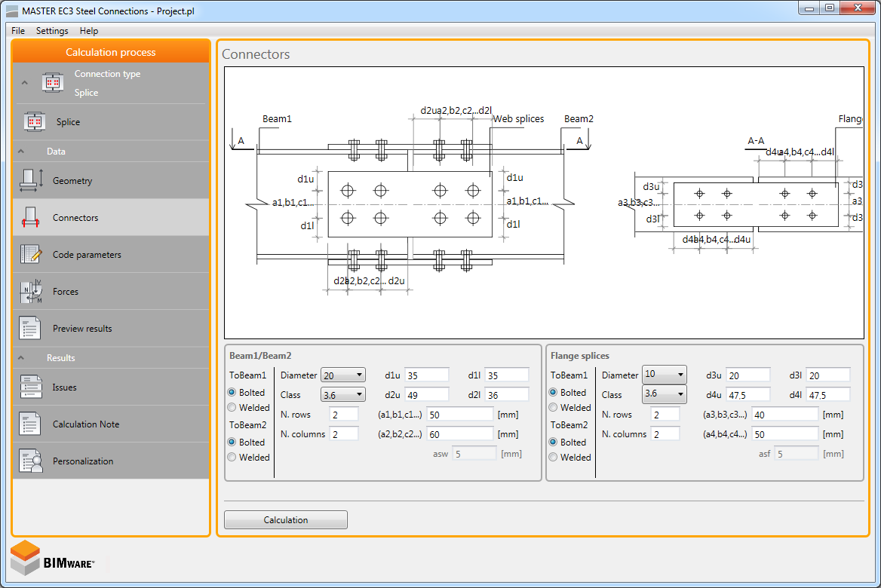Choose Welded for ToBeam2 in Flange splices

(x=554, y=458)
